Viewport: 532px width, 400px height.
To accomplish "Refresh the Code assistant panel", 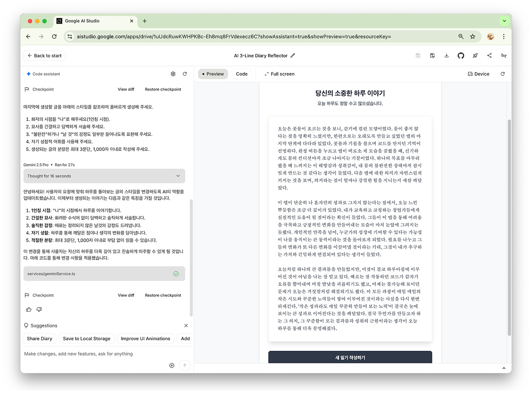I will click(x=185, y=74).
